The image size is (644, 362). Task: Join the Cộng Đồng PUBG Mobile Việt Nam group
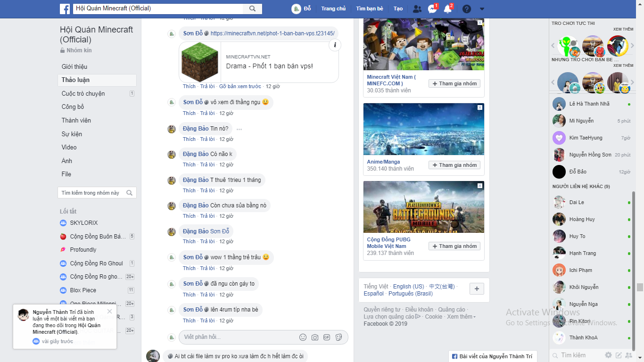(x=454, y=246)
